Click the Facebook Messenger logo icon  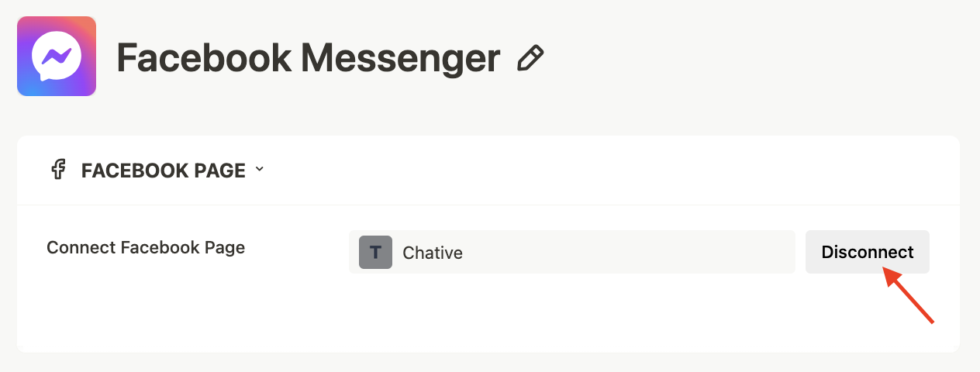[x=57, y=56]
